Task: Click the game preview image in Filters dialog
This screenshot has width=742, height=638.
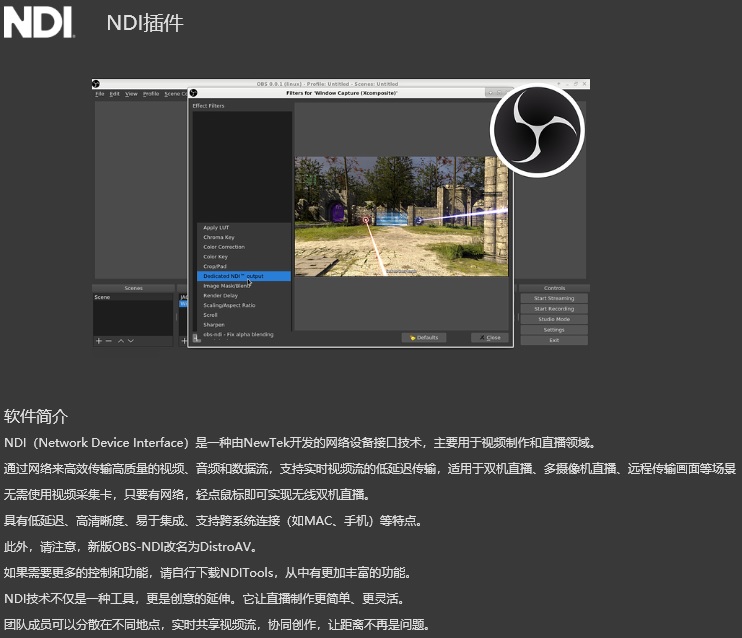Action: click(401, 216)
